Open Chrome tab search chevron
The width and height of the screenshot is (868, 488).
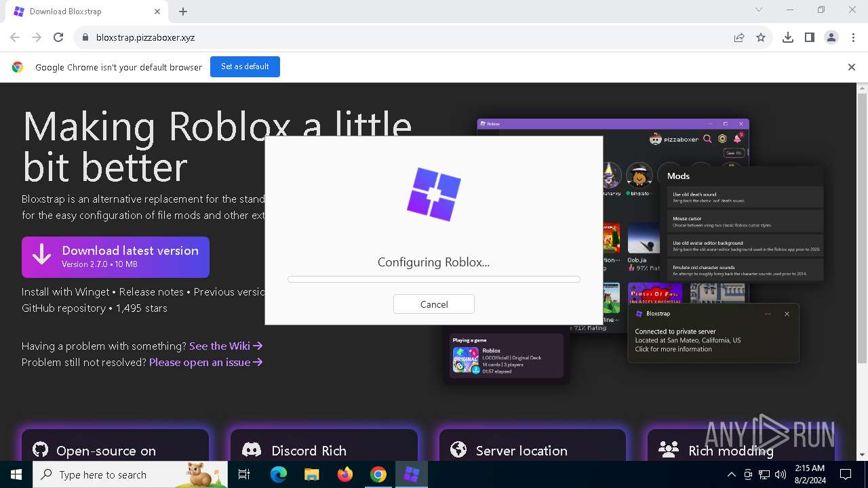(759, 10)
